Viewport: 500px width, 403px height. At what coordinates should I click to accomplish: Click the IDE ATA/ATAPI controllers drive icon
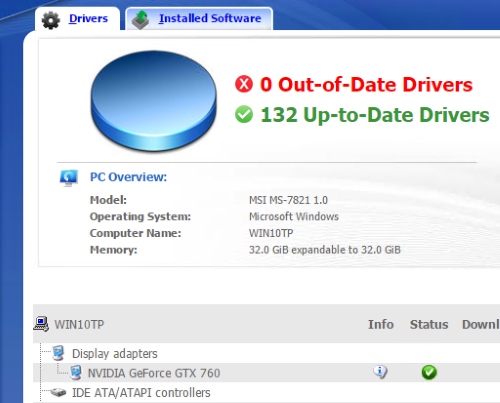(x=58, y=392)
